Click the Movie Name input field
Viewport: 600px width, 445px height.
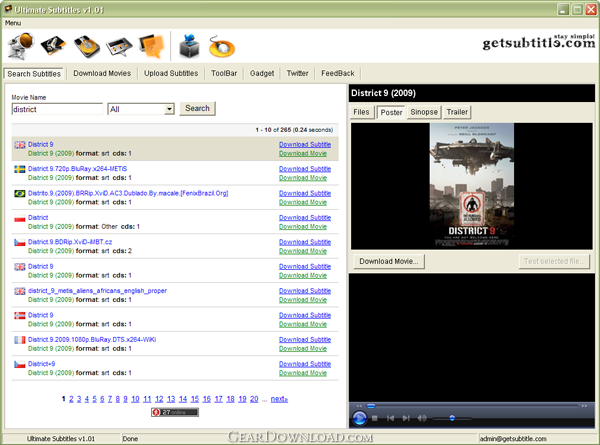pos(57,109)
